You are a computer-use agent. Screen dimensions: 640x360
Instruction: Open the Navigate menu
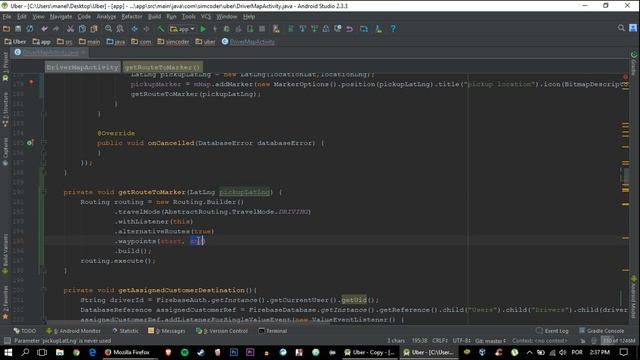[61, 17]
